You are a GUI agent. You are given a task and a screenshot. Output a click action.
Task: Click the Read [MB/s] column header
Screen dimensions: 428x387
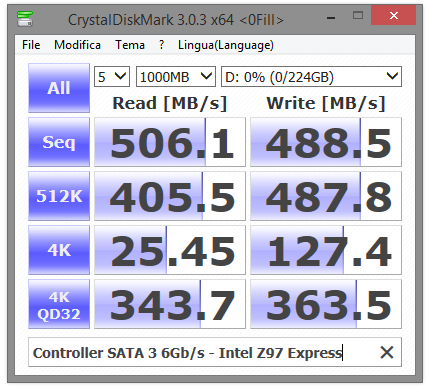(170, 103)
